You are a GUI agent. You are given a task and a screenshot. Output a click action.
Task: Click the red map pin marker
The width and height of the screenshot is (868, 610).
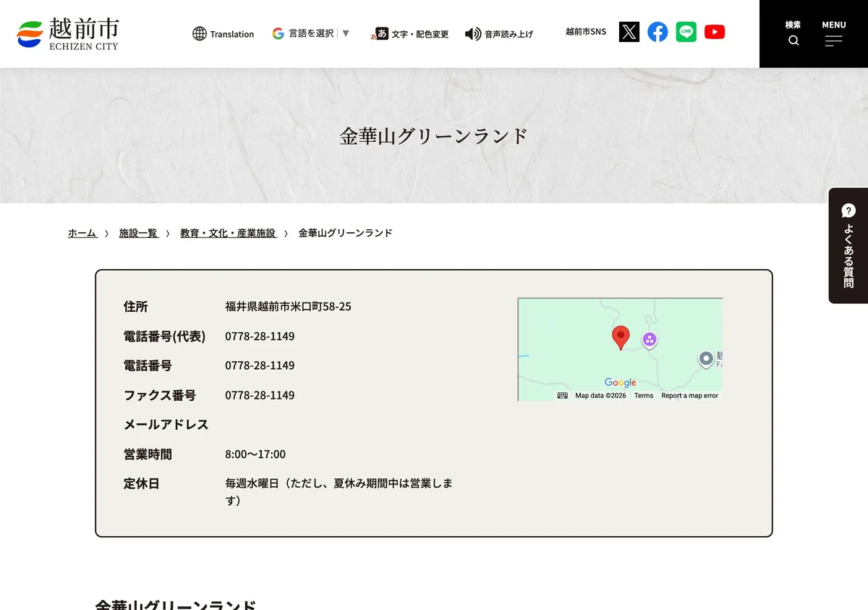pos(621,338)
